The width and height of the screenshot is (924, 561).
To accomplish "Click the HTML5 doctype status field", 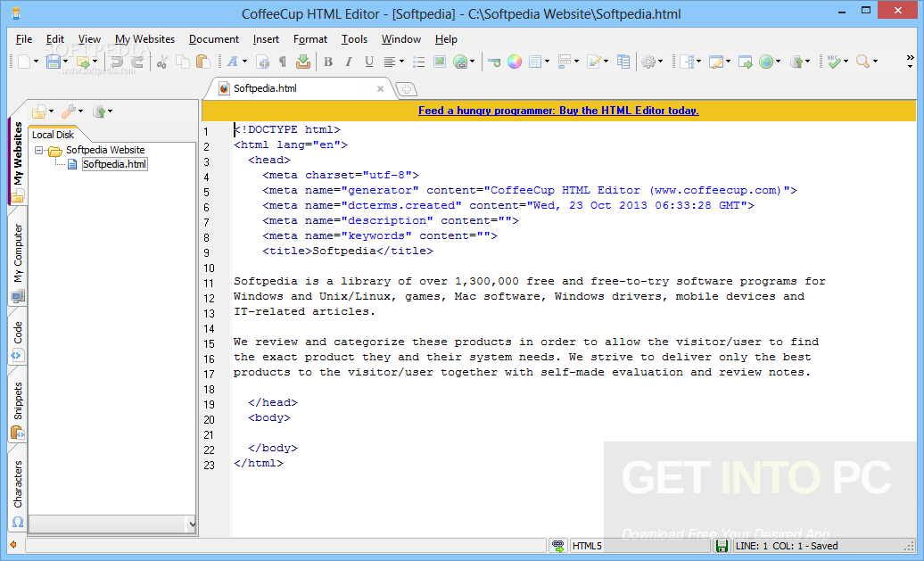I will click(639, 546).
